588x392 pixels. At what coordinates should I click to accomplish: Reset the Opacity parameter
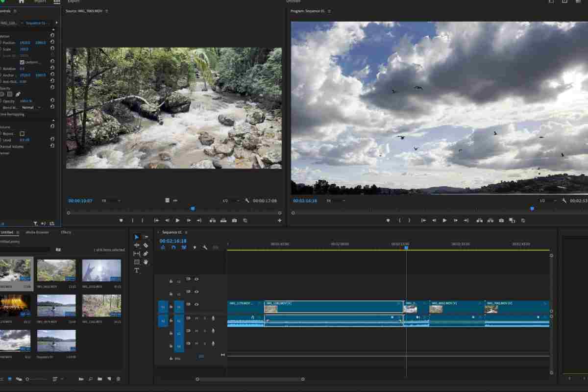pyautogui.click(x=52, y=101)
